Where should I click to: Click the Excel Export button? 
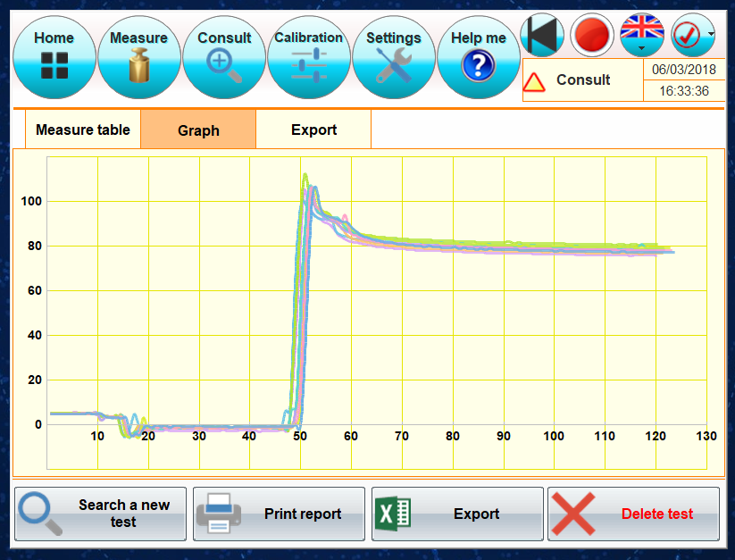click(457, 514)
